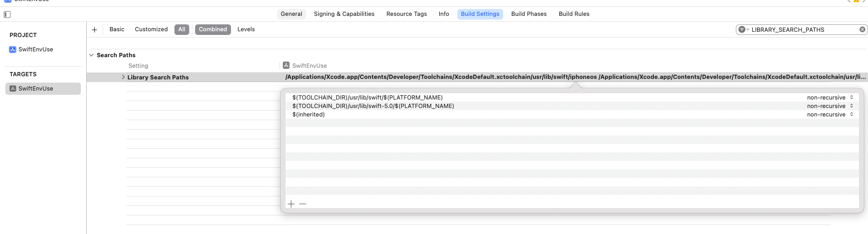Open recursion dropdown for swift-5.0 path

click(x=830, y=106)
